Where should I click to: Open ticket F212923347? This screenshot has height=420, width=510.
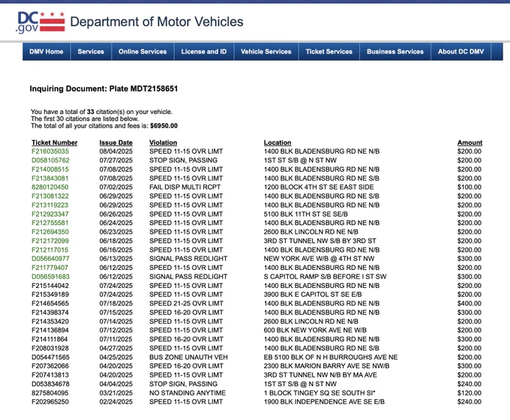50,214
